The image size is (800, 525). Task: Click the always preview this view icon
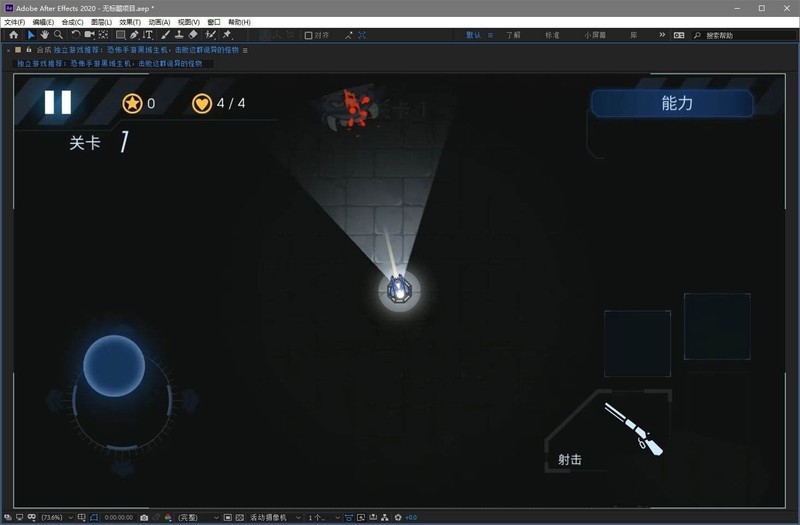coord(8,517)
